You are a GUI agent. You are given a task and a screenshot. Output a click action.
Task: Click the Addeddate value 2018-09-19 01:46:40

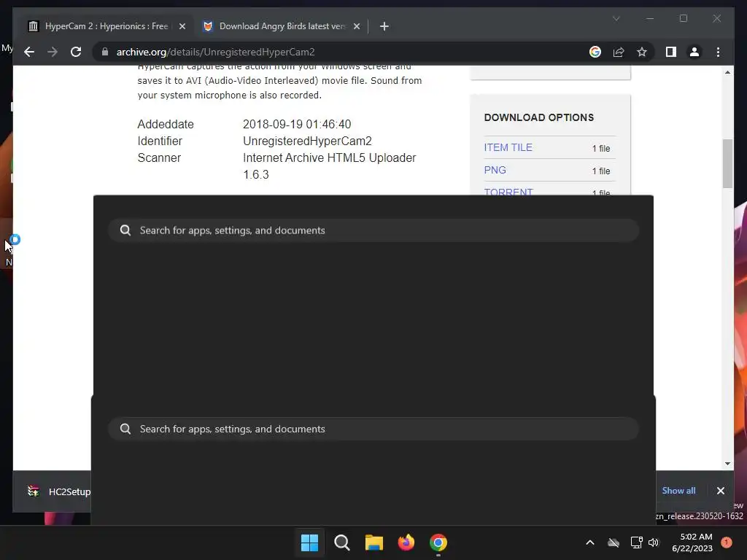point(297,124)
